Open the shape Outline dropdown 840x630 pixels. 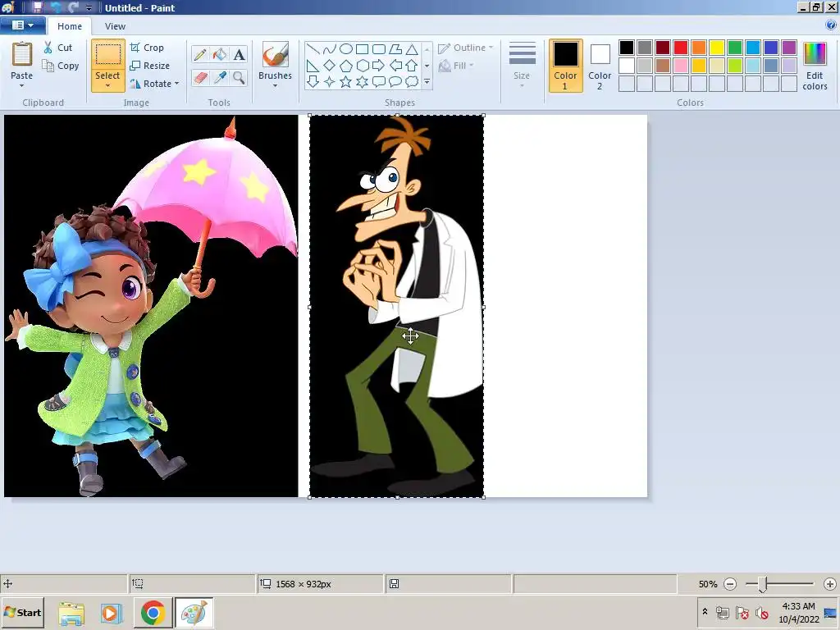tap(465, 48)
